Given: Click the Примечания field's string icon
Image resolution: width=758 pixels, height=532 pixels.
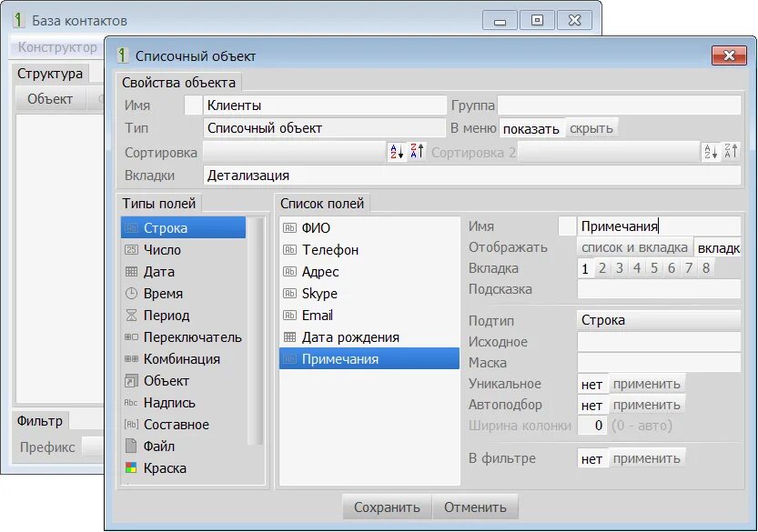Looking at the screenshot, I should tap(289, 359).
